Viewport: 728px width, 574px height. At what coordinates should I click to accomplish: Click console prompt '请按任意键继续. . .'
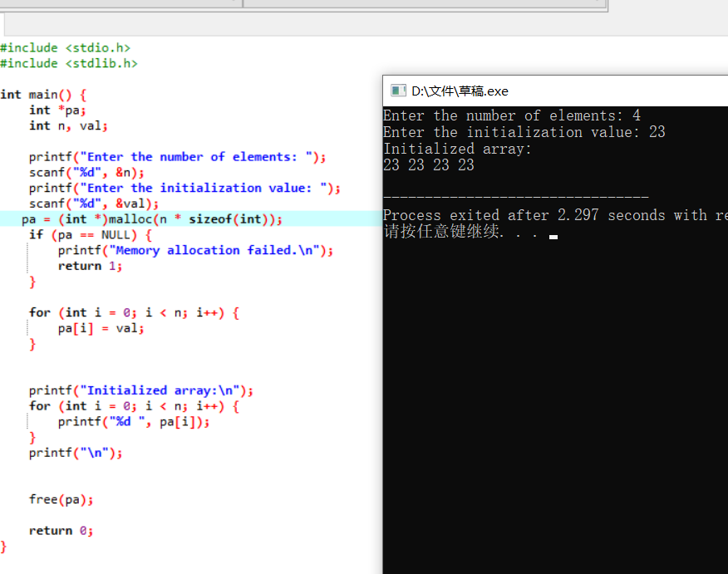pyautogui.click(x=460, y=231)
